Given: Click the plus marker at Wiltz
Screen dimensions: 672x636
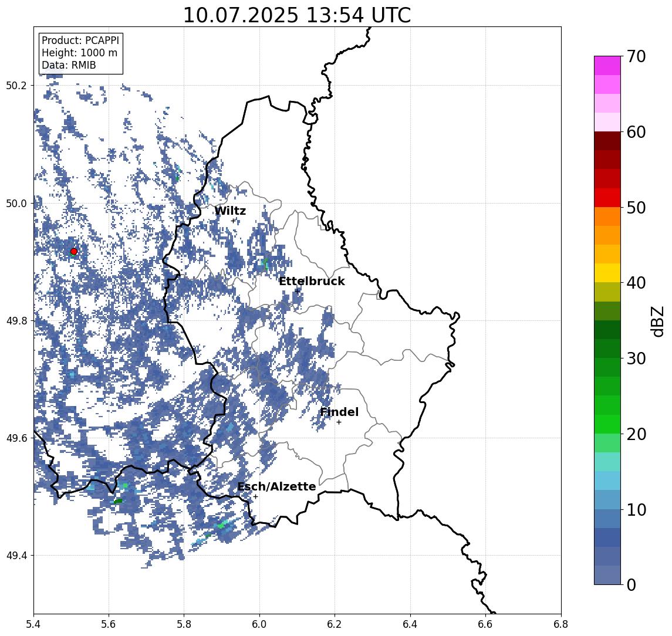Looking at the screenshot, I should (x=234, y=221).
